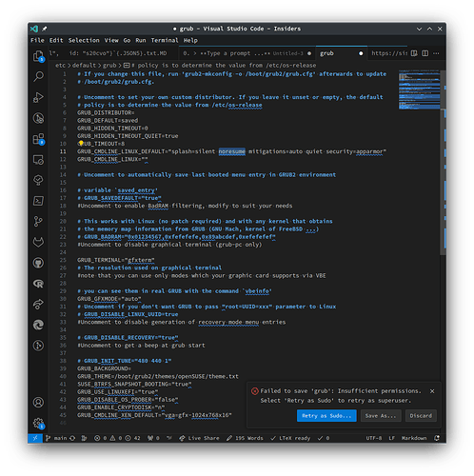Image resolution: width=474 pixels, height=476 pixels.
Task: Open the Search view in the activity bar
Action: [38, 76]
